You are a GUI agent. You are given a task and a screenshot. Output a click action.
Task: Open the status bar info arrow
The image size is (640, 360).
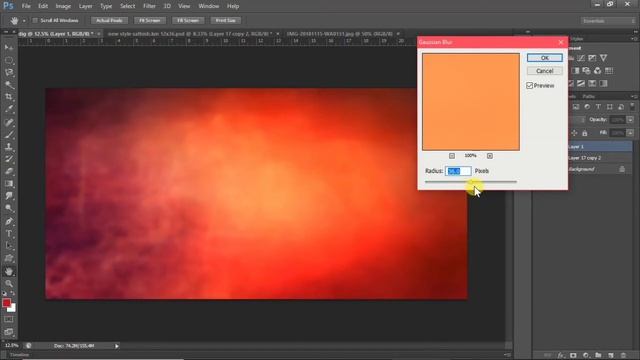pos(117,346)
